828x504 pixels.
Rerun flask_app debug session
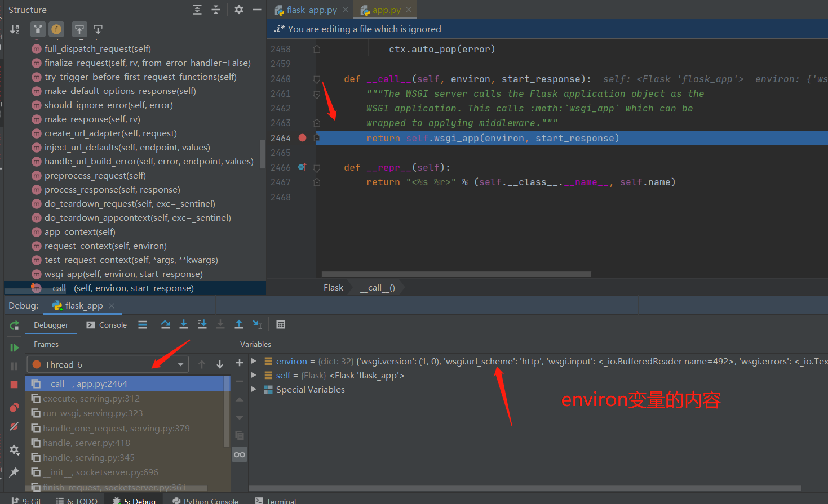[14, 325]
